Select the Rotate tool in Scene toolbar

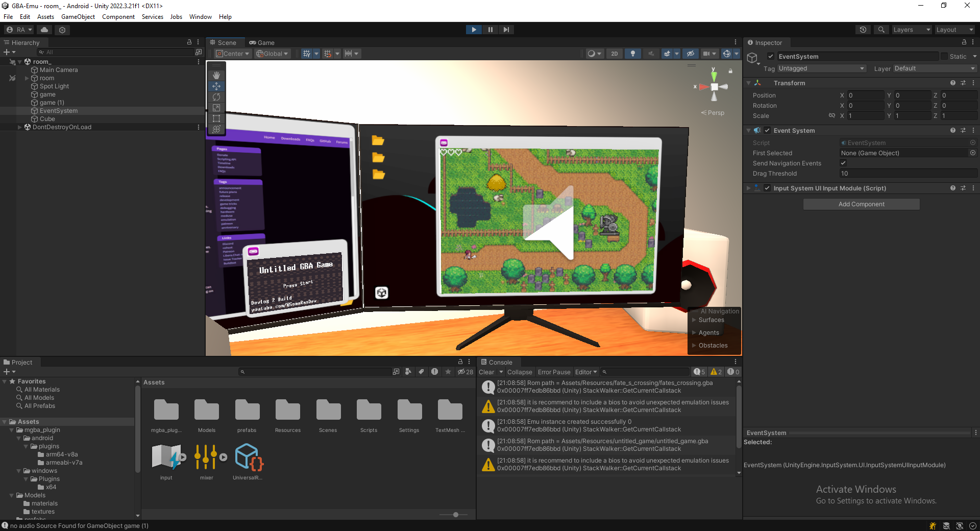[216, 96]
